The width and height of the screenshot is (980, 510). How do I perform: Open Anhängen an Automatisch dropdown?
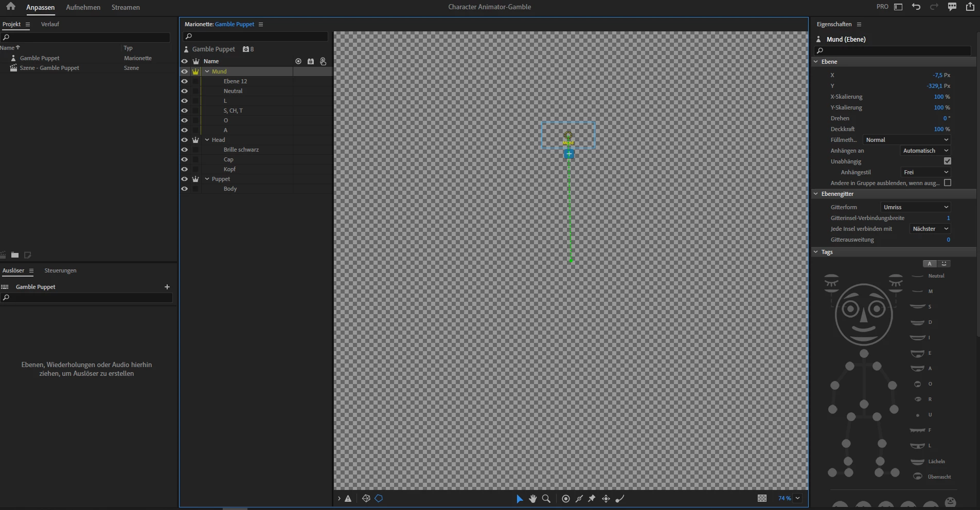[x=925, y=151]
